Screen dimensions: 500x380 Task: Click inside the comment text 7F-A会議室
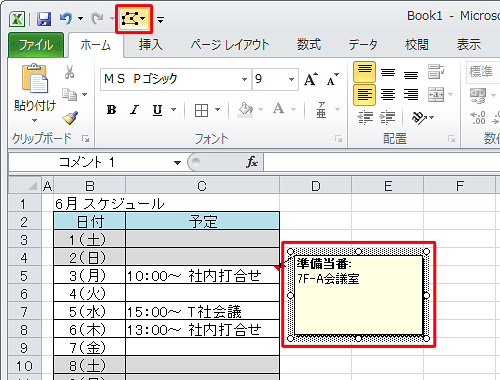pos(328,278)
